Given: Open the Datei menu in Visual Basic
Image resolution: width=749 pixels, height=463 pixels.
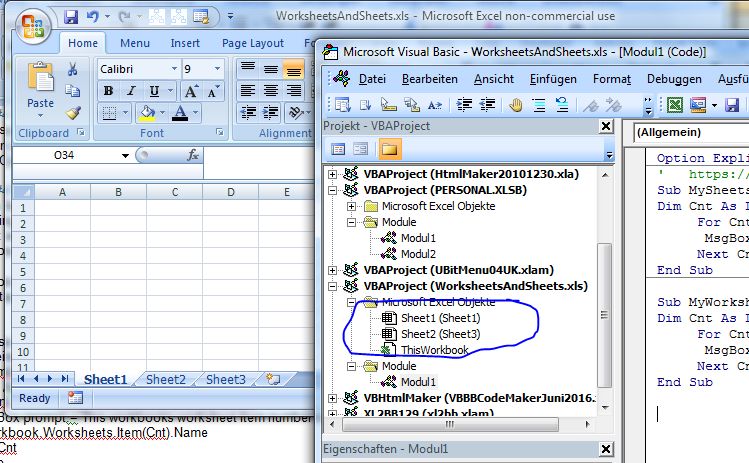Looking at the screenshot, I should (372, 79).
